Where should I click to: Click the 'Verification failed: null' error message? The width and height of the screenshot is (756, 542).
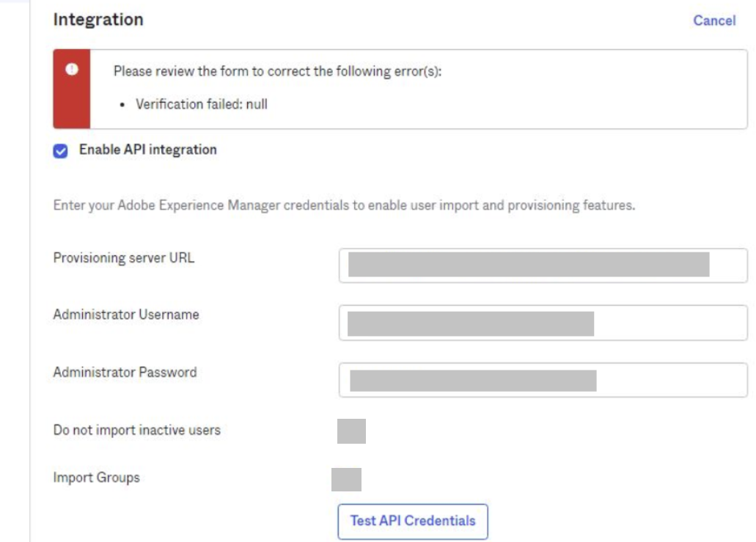(x=202, y=104)
